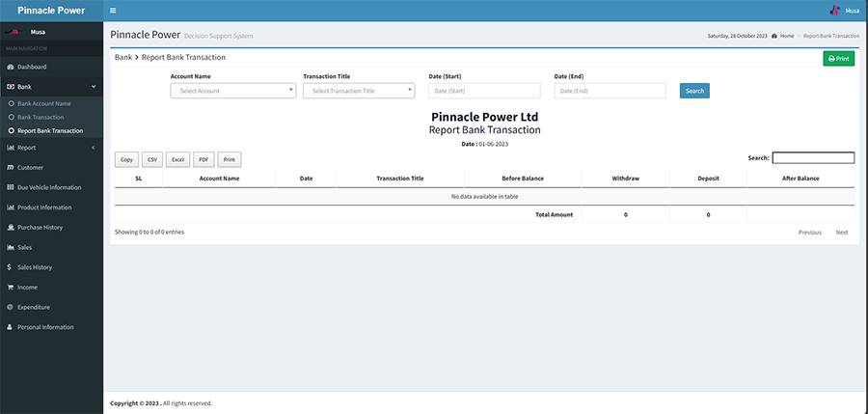Focus the Date (End) input field
This screenshot has width=868, height=414.
click(x=610, y=91)
